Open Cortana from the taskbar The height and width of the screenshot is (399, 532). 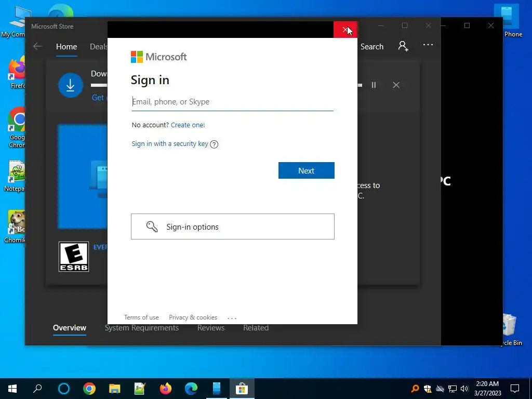point(64,389)
